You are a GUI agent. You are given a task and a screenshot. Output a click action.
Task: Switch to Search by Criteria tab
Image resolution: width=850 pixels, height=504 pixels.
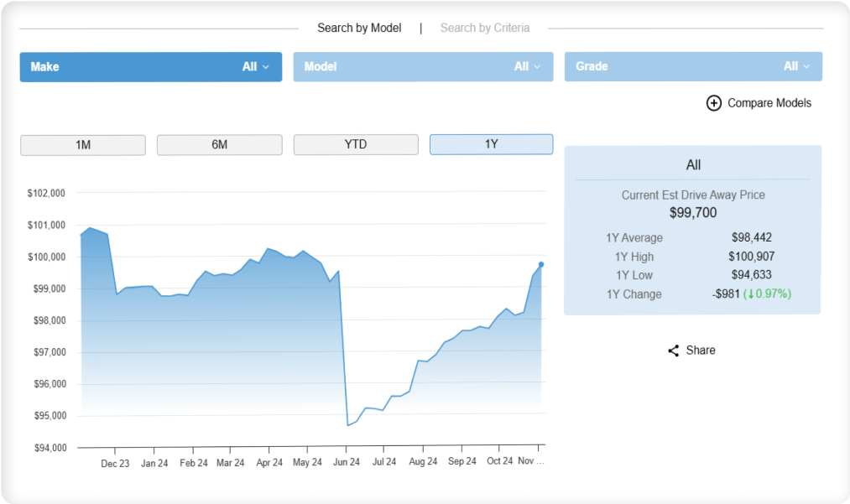[485, 28]
